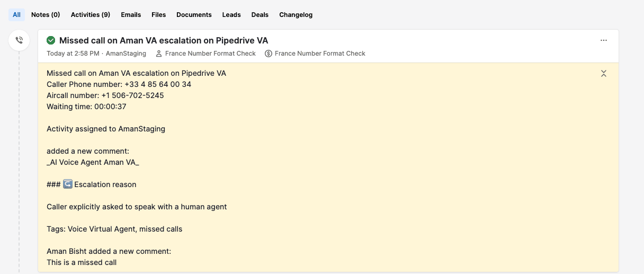Open the Changelog tab
The image size is (644, 274).
(296, 15)
